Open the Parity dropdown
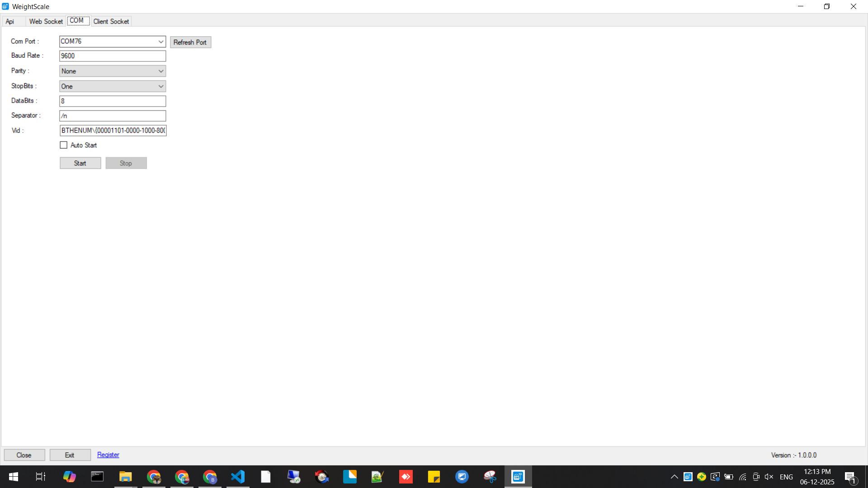868x488 pixels. [x=160, y=71]
